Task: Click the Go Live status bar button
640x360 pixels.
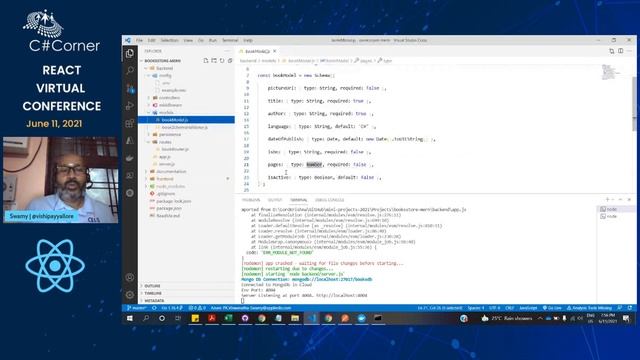Action: click(x=552, y=308)
